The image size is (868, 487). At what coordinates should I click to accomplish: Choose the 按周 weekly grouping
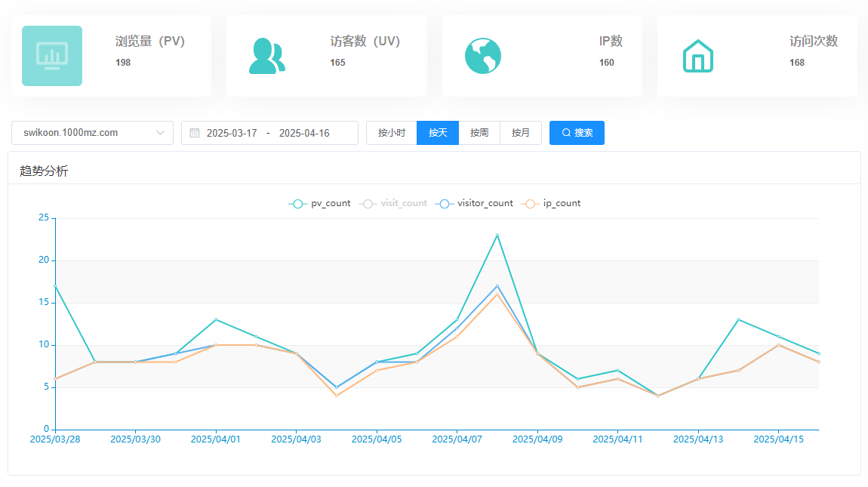[x=479, y=133]
